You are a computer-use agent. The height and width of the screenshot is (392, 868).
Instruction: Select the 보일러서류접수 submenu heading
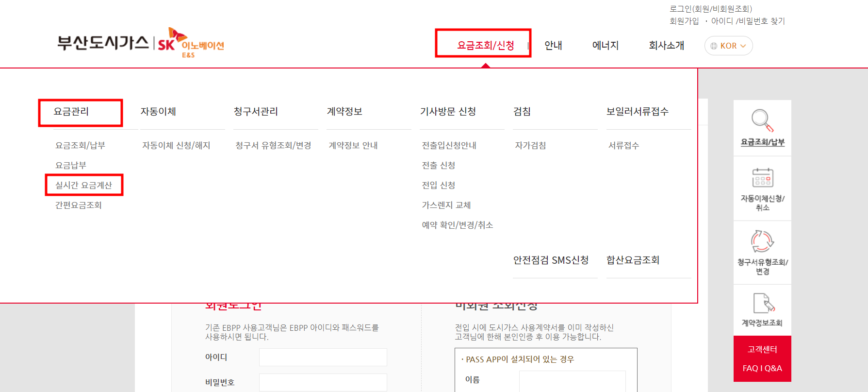coord(638,111)
